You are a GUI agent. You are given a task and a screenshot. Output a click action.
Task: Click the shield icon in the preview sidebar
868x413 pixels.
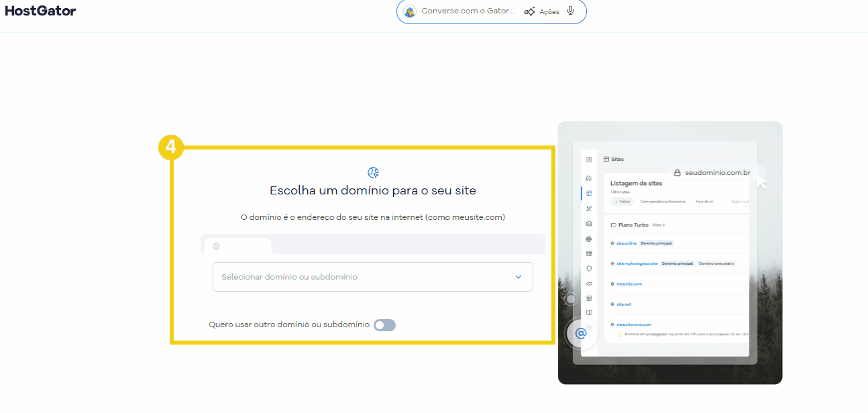point(588,269)
